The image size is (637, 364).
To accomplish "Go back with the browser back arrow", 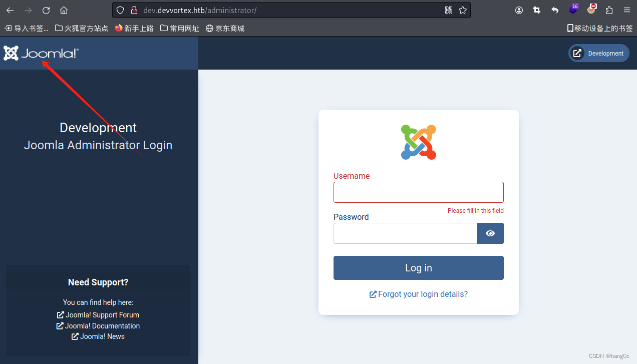I will click(x=10, y=10).
